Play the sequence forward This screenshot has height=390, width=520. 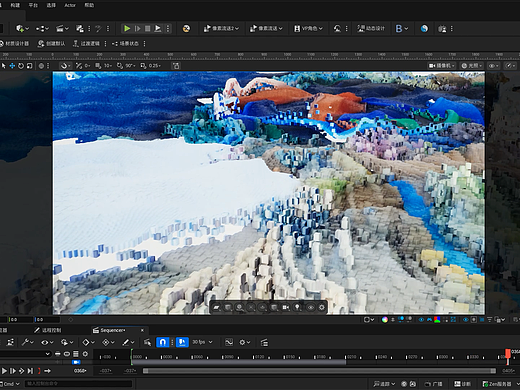pos(4,371)
